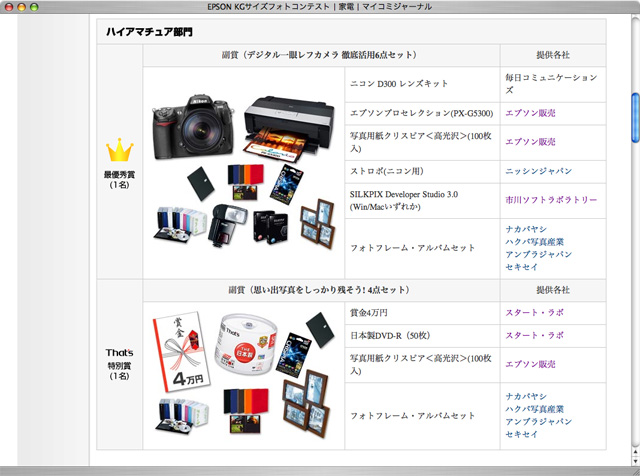This screenshot has width=640, height=476.
Task: Click the Nikon D300 camera image
Action: tap(193, 127)
